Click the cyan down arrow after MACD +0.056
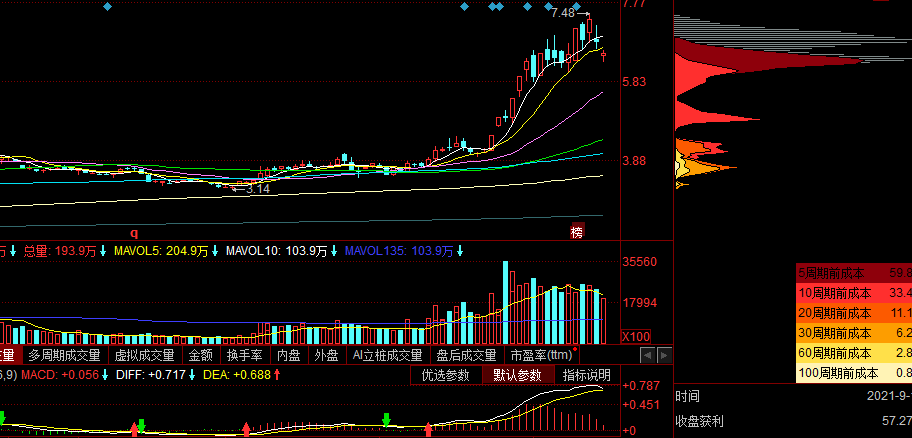The image size is (912, 438). point(105,375)
